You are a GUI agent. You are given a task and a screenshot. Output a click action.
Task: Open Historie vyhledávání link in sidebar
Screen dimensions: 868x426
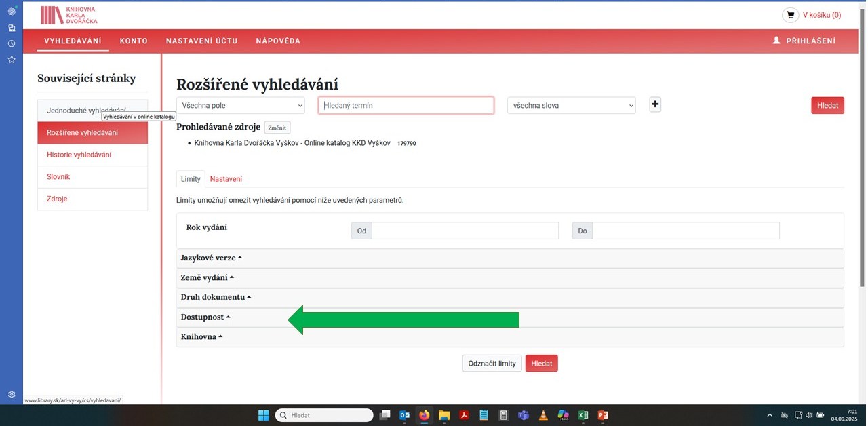(x=79, y=155)
